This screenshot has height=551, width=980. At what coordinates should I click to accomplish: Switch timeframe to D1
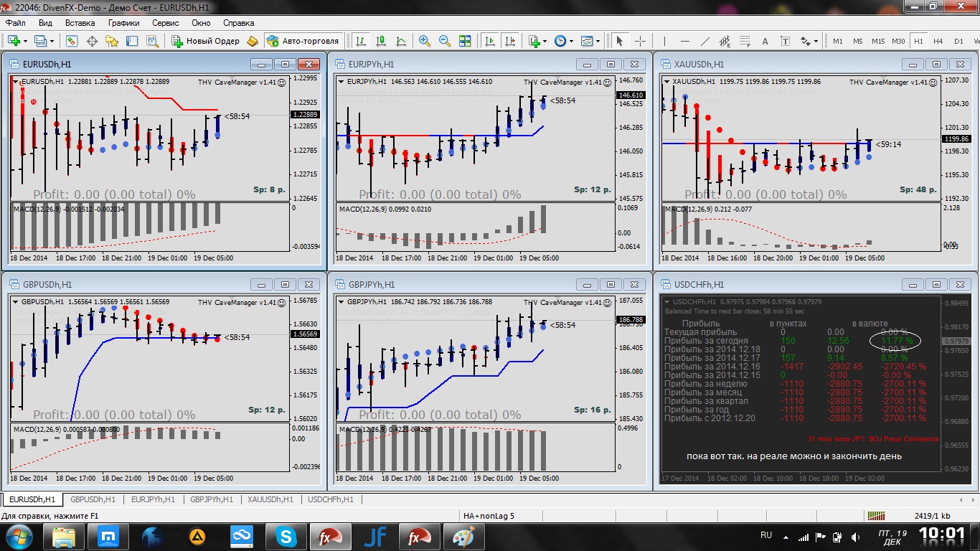(x=958, y=41)
